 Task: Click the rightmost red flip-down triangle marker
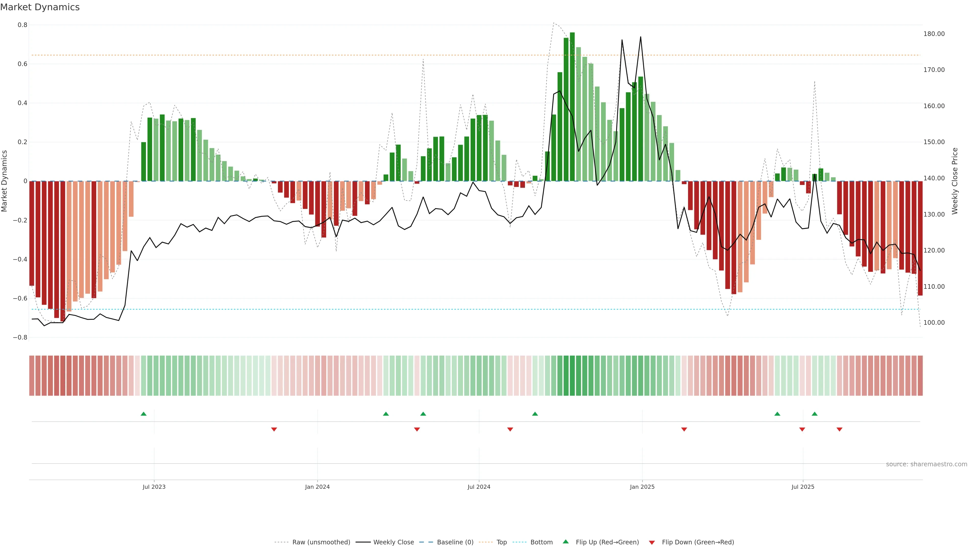840,429
